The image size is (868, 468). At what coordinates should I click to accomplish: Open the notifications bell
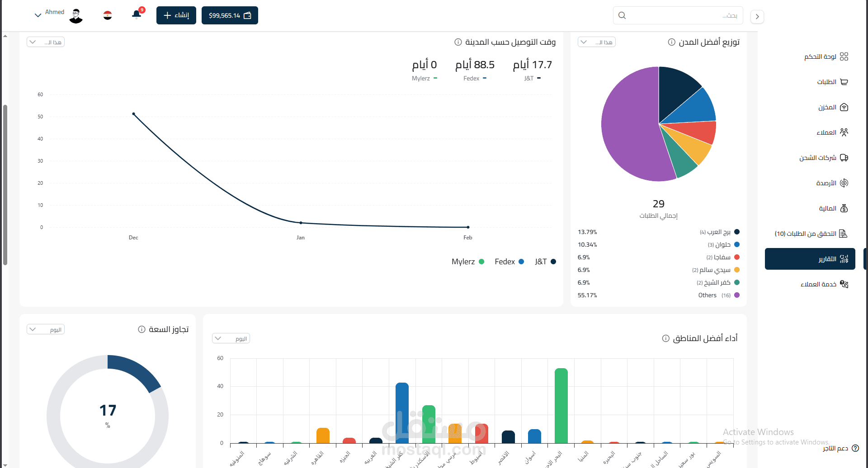pyautogui.click(x=137, y=15)
